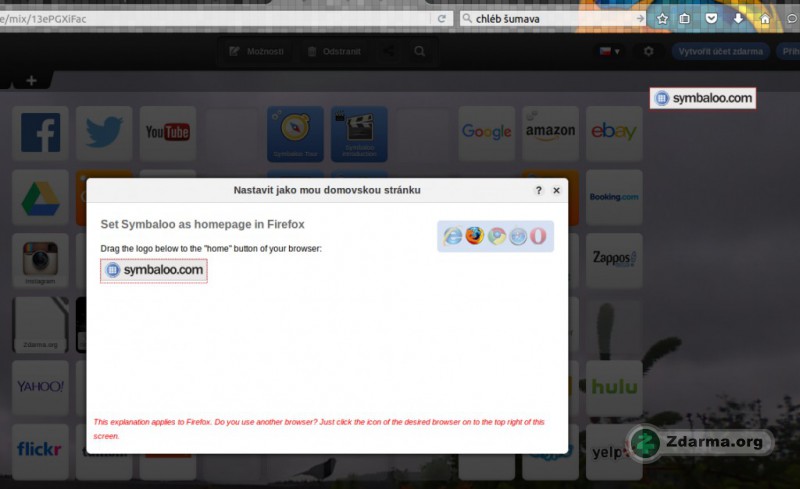Open the Hulu tile
The height and width of the screenshot is (489, 800).
(614, 388)
